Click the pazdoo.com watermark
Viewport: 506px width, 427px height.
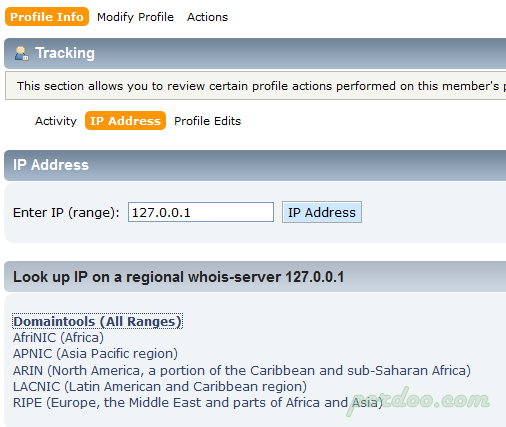pos(418,401)
